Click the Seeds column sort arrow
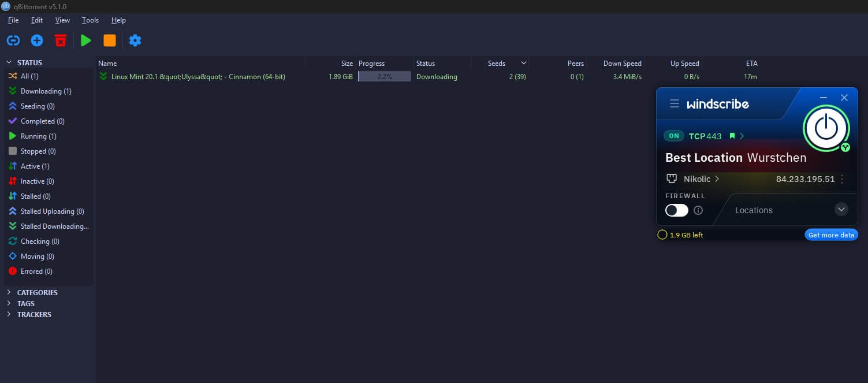Image resolution: width=868 pixels, height=383 pixels. click(524, 63)
